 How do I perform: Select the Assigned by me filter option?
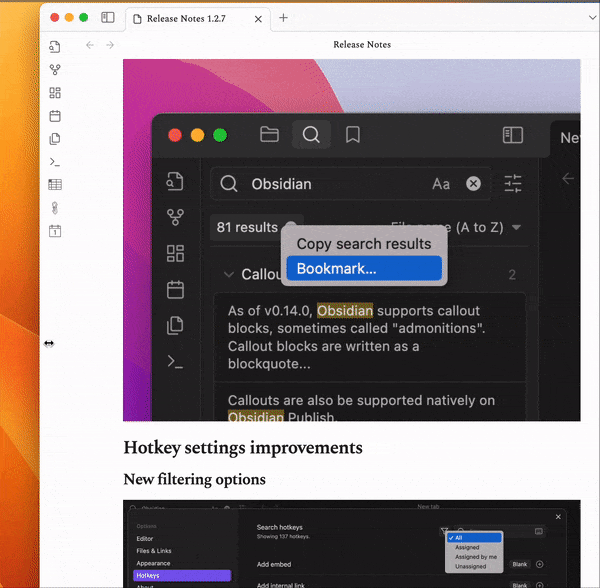[474, 557]
